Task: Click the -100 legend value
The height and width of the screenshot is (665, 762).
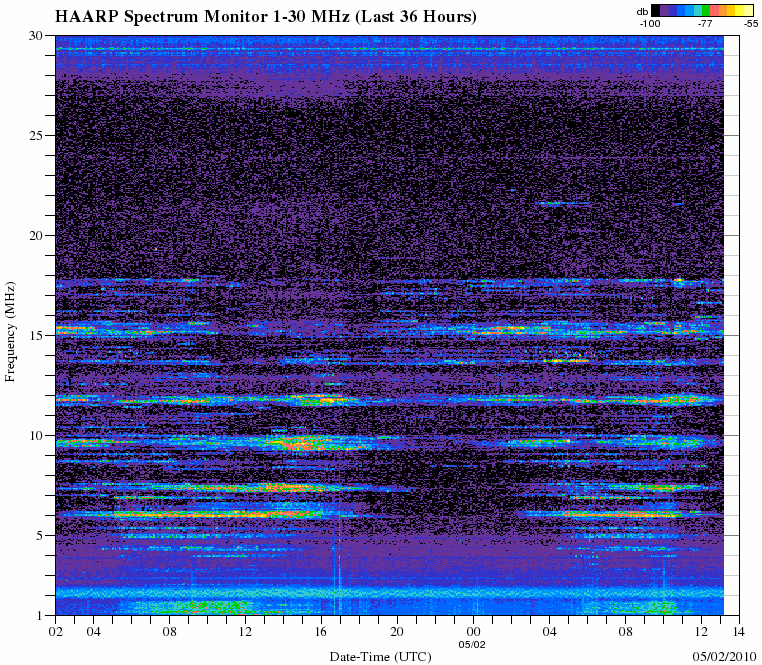Action: [x=650, y=23]
